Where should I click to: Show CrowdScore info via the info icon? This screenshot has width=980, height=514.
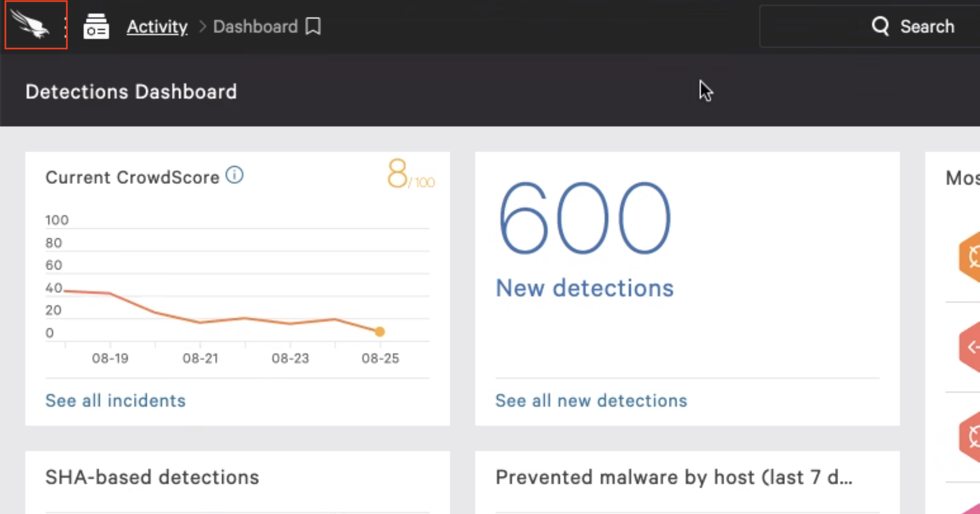coord(235,175)
